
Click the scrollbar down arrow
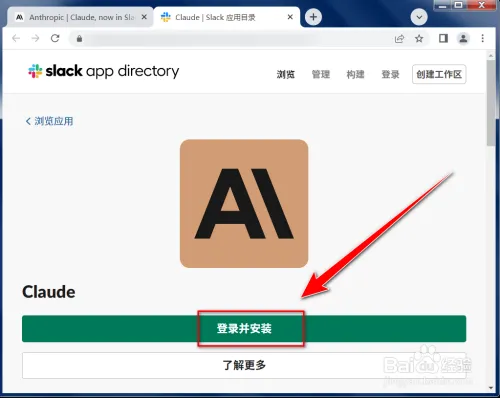[x=491, y=388]
